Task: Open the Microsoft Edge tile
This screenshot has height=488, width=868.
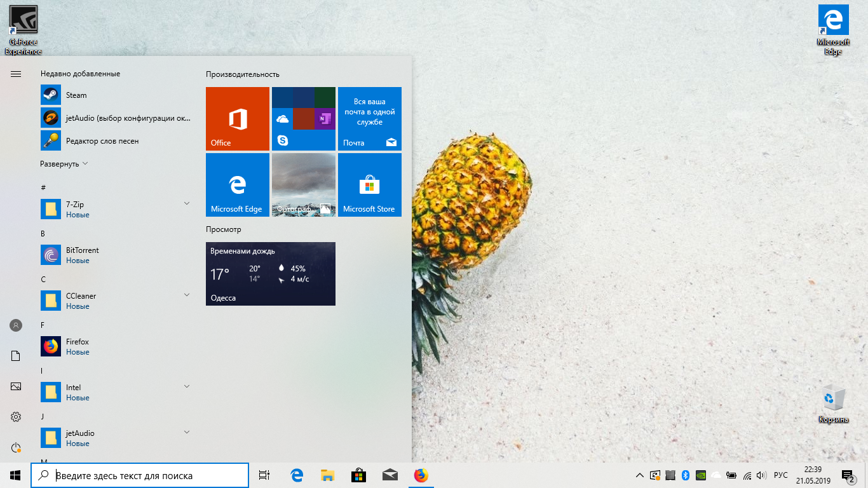Action: [x=238, y=185]
